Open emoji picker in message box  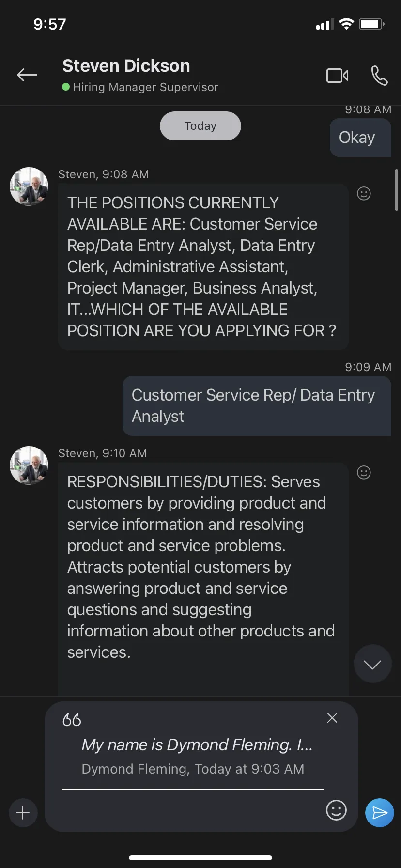pos(336,810)
